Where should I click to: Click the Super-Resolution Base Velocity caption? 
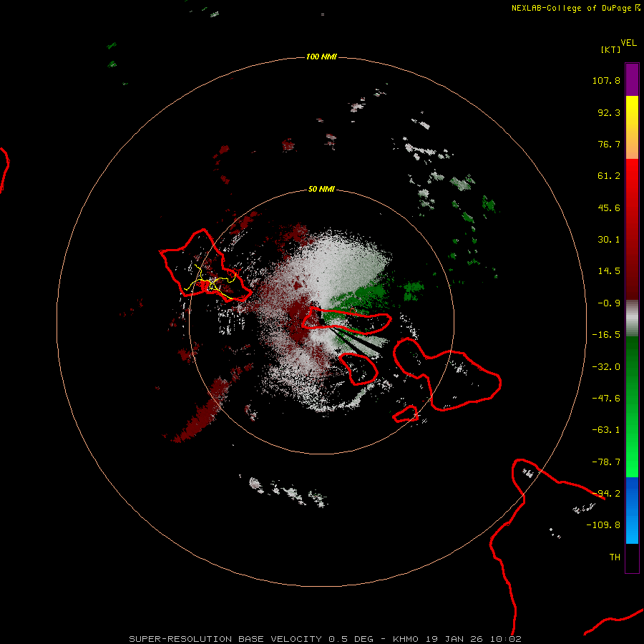(x=326, y=639)
